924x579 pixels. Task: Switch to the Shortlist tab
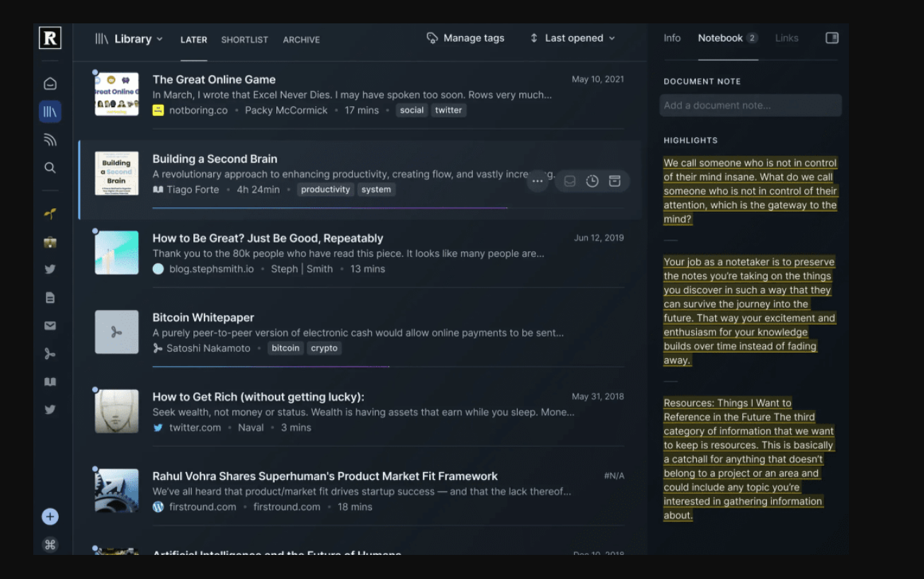click(244, 40)
